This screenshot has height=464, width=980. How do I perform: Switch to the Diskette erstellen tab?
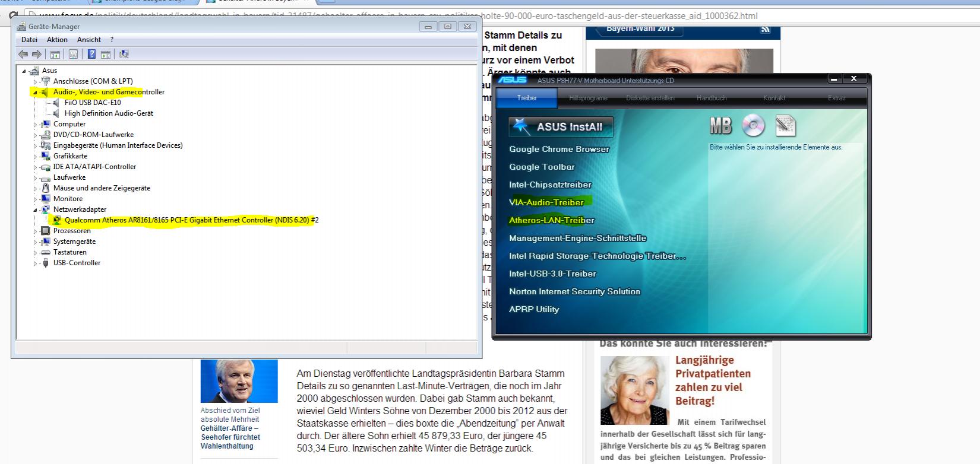(x=650, y=98)
